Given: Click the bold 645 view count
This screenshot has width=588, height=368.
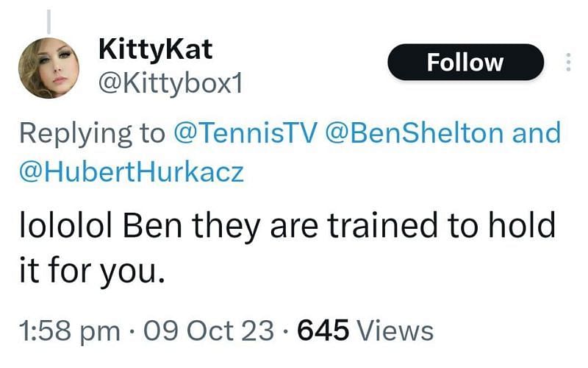Looking at the screenshot, I should (x=323, y=330).
